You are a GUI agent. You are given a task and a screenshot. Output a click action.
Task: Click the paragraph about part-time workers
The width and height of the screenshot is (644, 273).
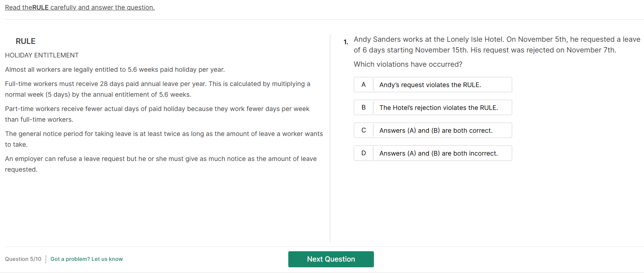click(x=157, y=114)
